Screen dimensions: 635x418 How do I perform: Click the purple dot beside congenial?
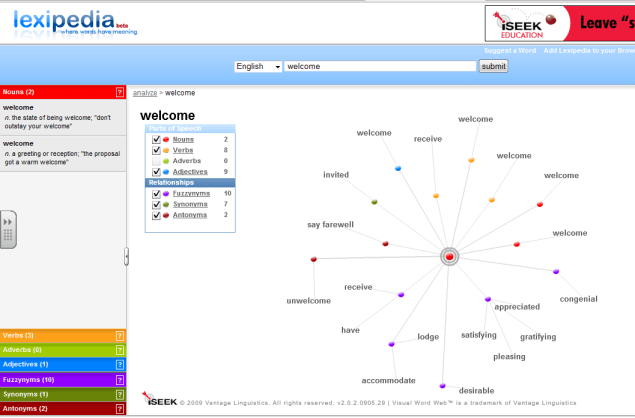(x=556, y=272)
